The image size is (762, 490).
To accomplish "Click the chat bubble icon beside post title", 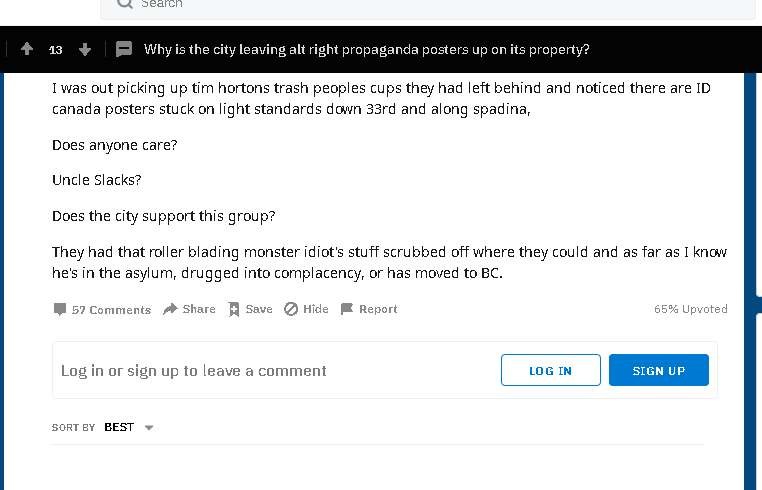I will click(124, 49).
